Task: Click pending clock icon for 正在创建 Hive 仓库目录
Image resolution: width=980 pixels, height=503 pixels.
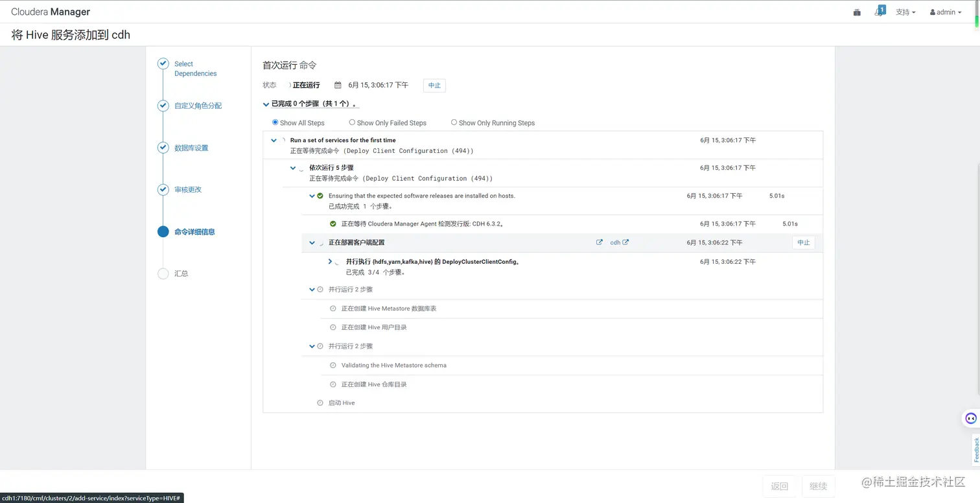Action: tap(333, 384)
